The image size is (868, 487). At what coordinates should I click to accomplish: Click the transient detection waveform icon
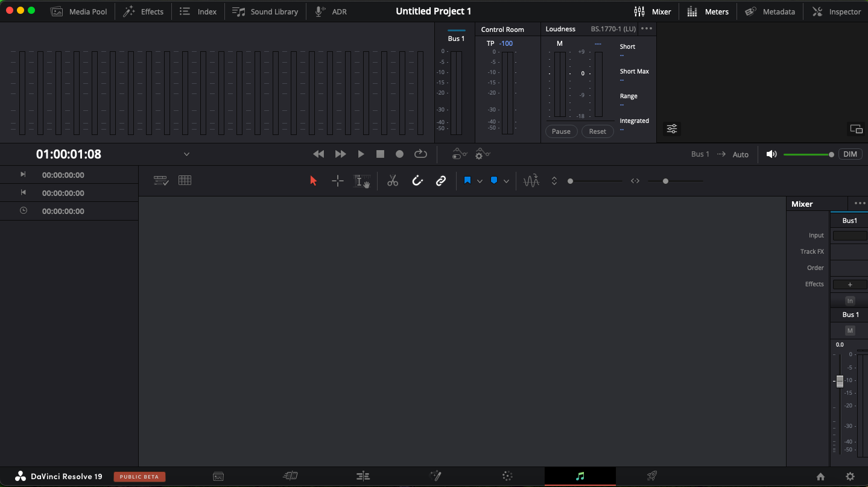coord(531,181)
